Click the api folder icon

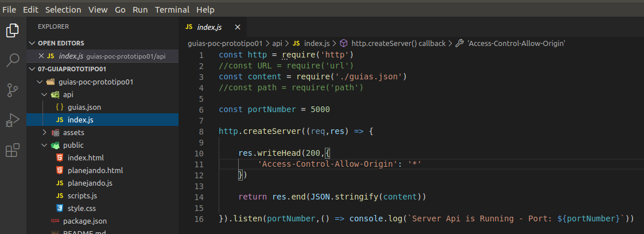tap(55, 95)
